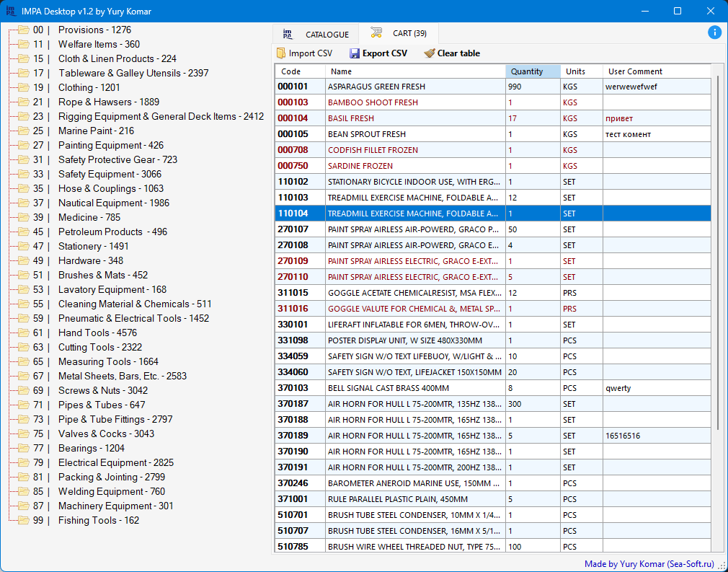
Task: Click the IMPA catalogue tab icon
Action: coord(288,34)
